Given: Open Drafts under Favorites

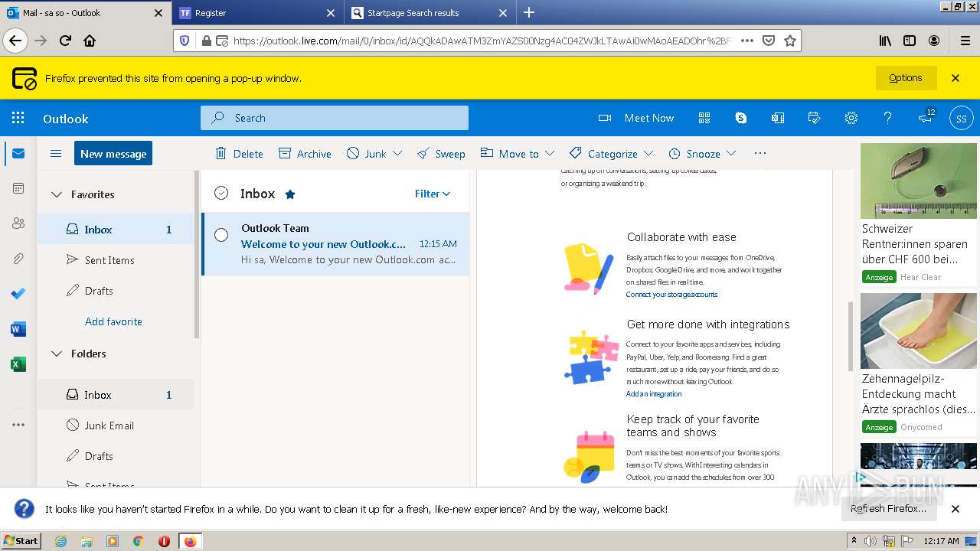Looking at the screenshot, I should pos(116,291).
